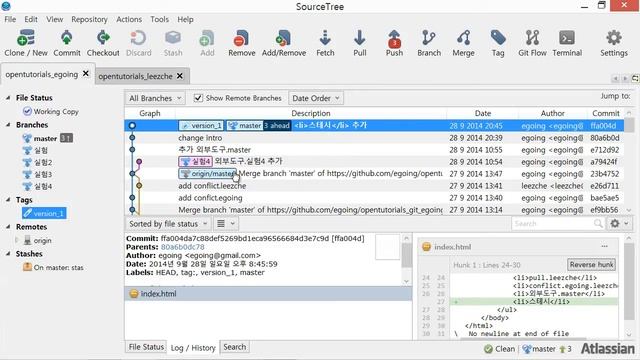Click the Log / History bottom tab
Viewport: 640px width, 360px height.
[193, 348]
